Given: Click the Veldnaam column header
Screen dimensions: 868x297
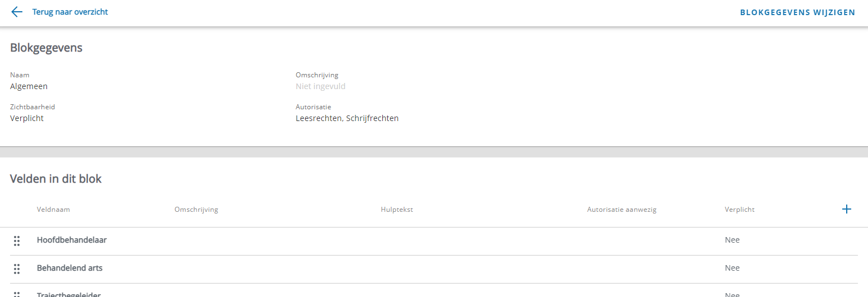Looking at the screenshot, I should tap(53, 210).
